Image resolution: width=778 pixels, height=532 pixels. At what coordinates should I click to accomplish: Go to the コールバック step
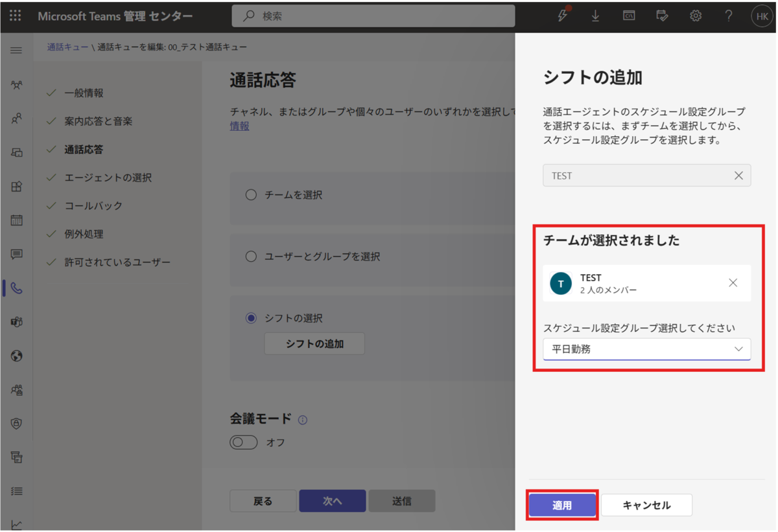(93, 206)
